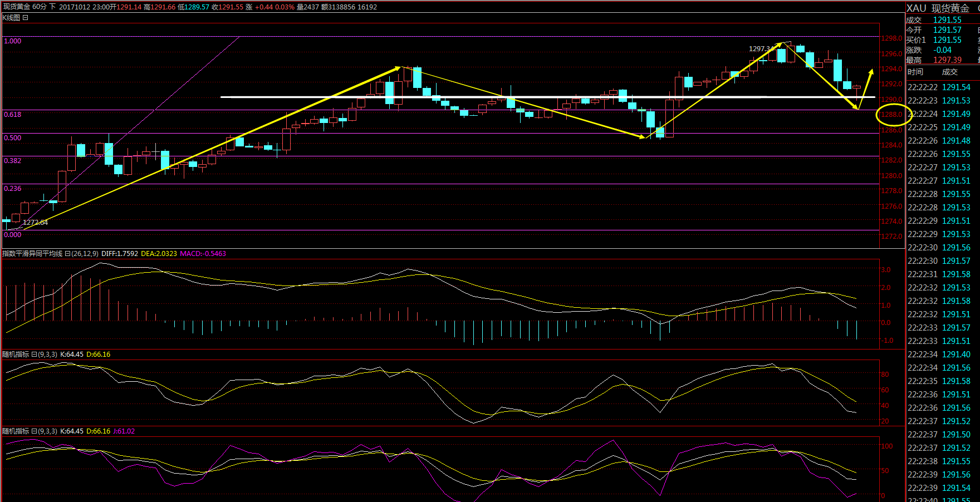The image size is (980, 502).
Task: Click the low price 1289.57 in header
Action: [197, 7]
